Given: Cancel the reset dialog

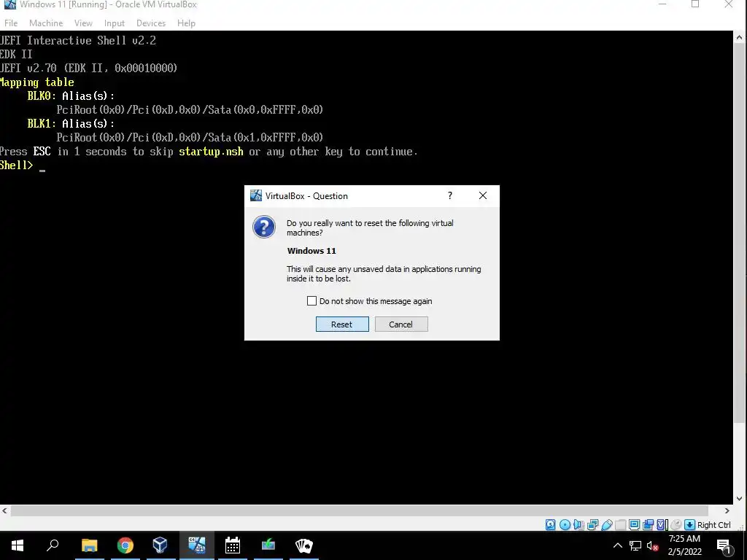Looking at the screenshot, I should 401,324.
